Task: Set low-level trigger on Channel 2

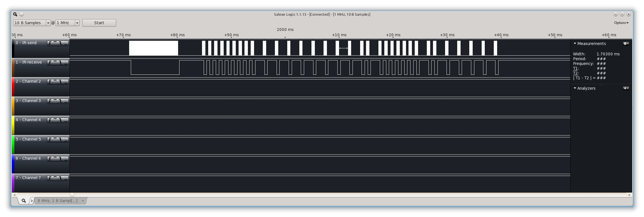Action: [66, 82]
